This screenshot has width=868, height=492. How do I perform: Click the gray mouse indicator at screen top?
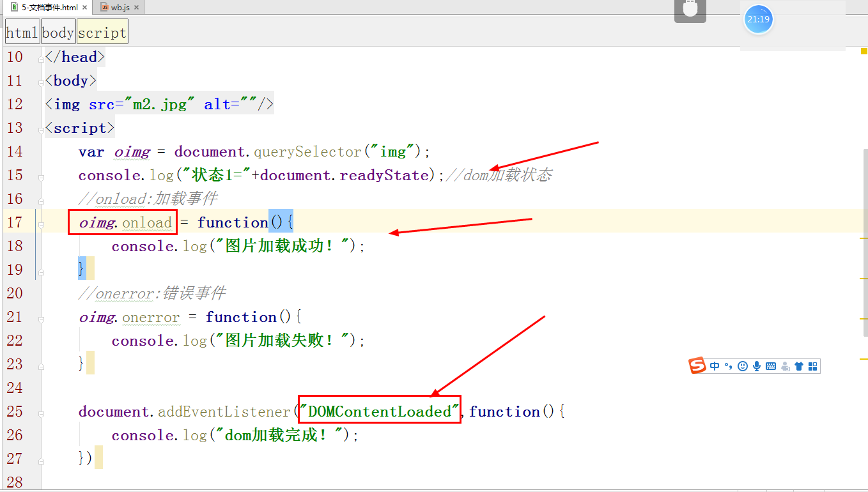point(690,10)
